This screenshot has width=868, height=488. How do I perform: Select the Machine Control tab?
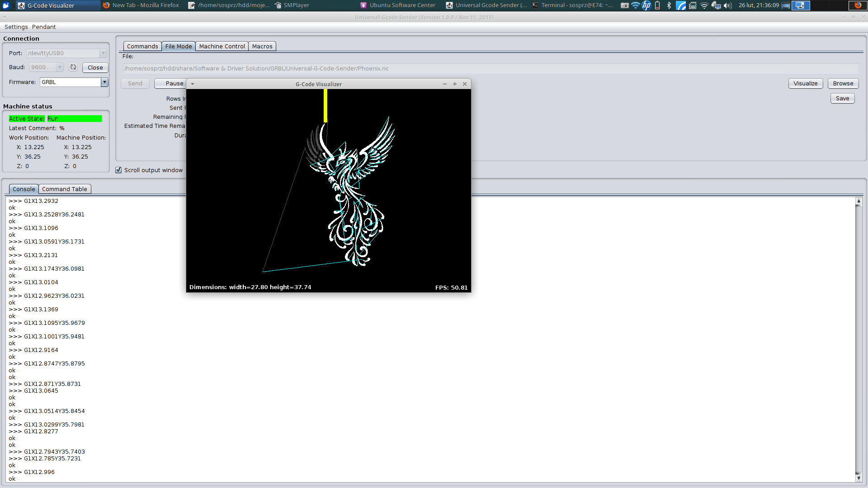221,46
